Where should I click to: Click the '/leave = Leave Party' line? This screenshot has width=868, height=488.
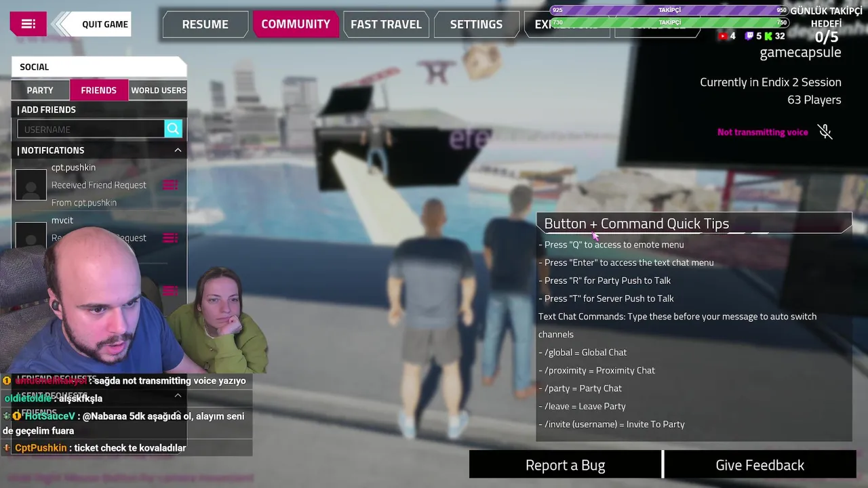pos(582,406)
